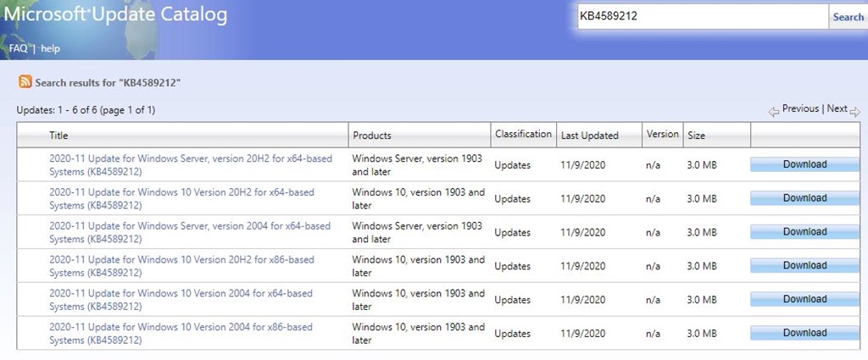Download Windows Server 20H2 x64 update
Image resolution: width=868 pixels, height=360 pixels.
point(804,164)
